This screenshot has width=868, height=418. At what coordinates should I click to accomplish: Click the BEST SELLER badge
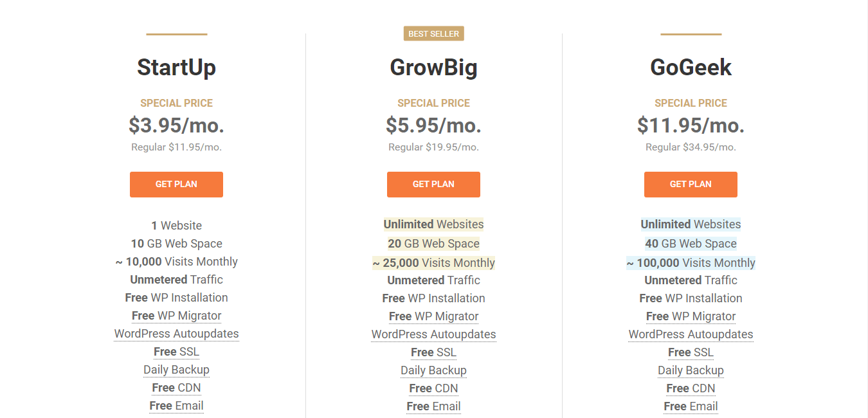(434, 33)
